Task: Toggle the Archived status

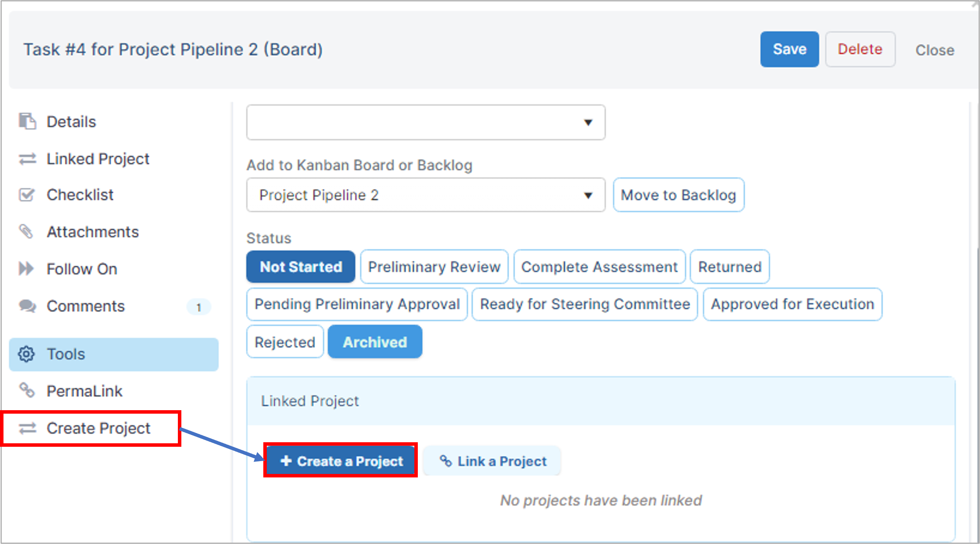Action: tap(375, 342)
